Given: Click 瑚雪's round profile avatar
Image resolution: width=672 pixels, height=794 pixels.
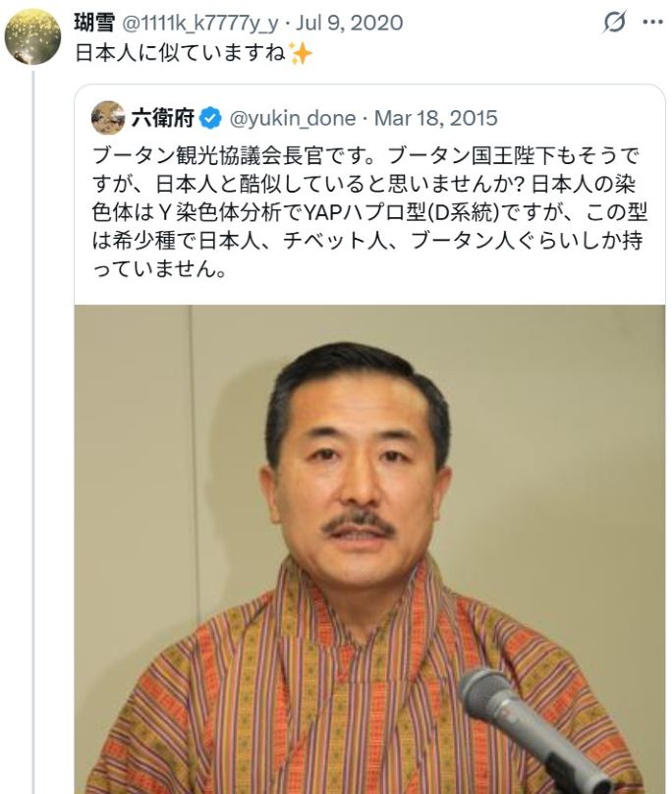Looking at the screenshot, I should 33,36.
